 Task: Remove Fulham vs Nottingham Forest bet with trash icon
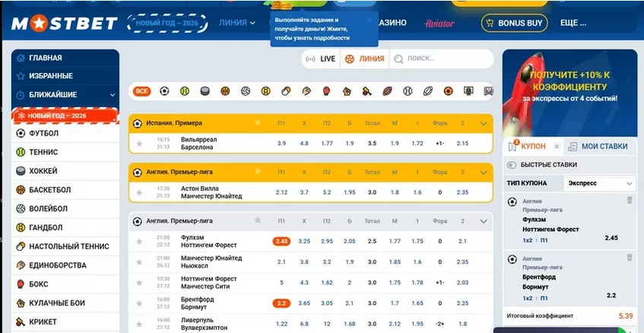click(629, 200)
